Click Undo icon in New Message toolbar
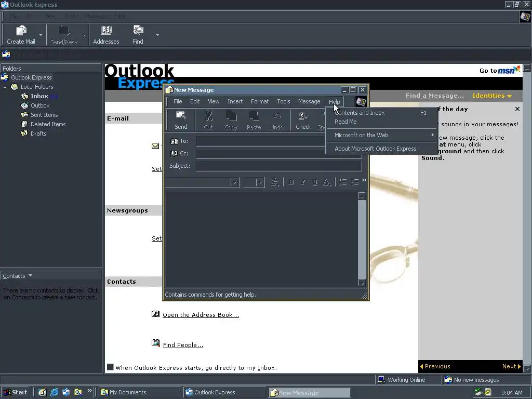532x399 pixels. coord(276,120)
